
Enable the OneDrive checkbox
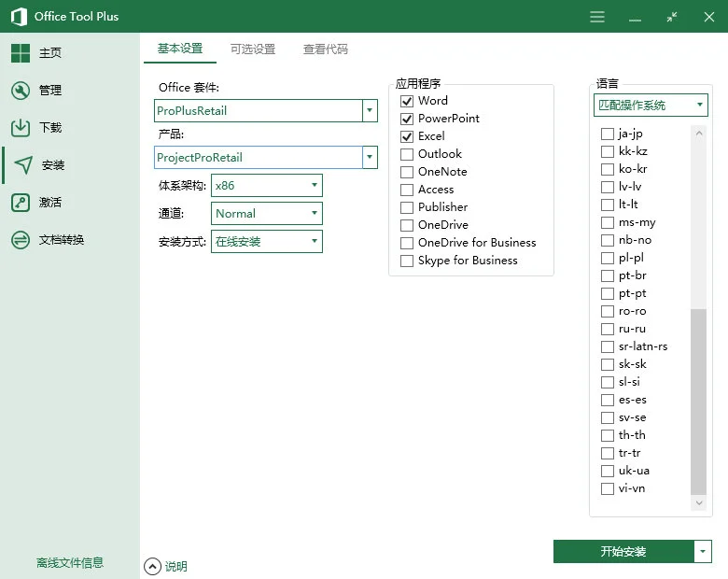(x=407, y=225)
